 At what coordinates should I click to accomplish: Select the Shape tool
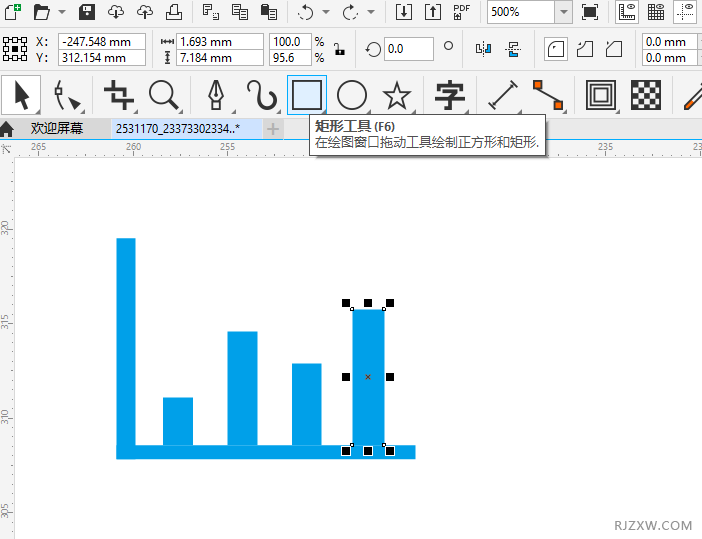[68, 95]
